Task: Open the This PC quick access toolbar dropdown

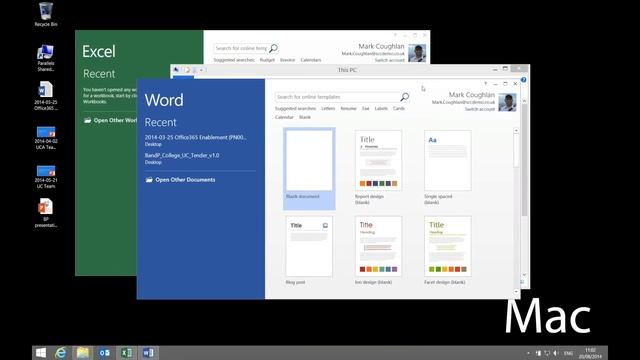Action: 201,70
